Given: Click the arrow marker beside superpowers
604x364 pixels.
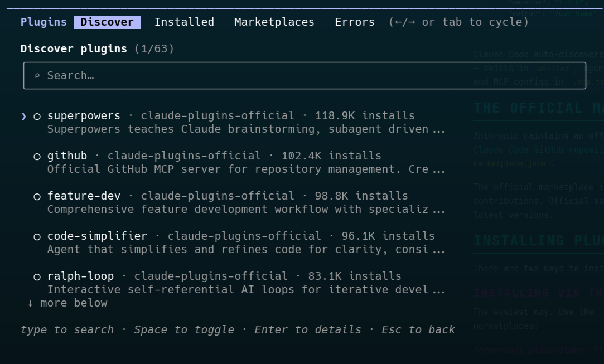Looking at the screenshot, I should [x=23, y=115].
